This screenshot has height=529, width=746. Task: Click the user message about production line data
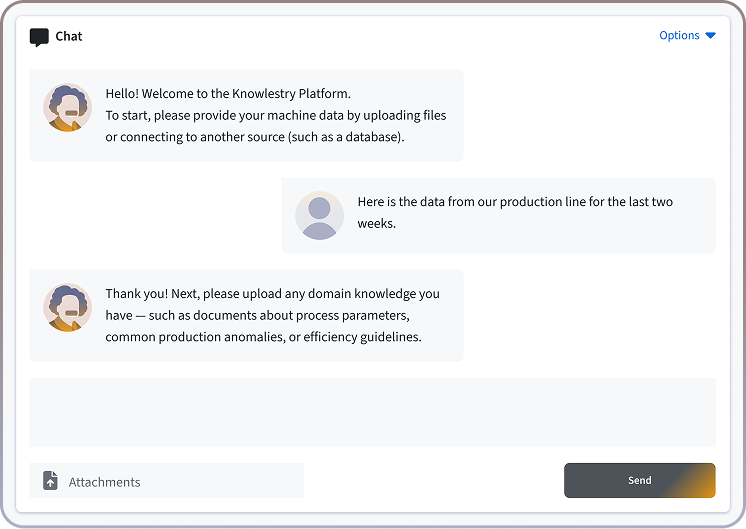[514, 202]
